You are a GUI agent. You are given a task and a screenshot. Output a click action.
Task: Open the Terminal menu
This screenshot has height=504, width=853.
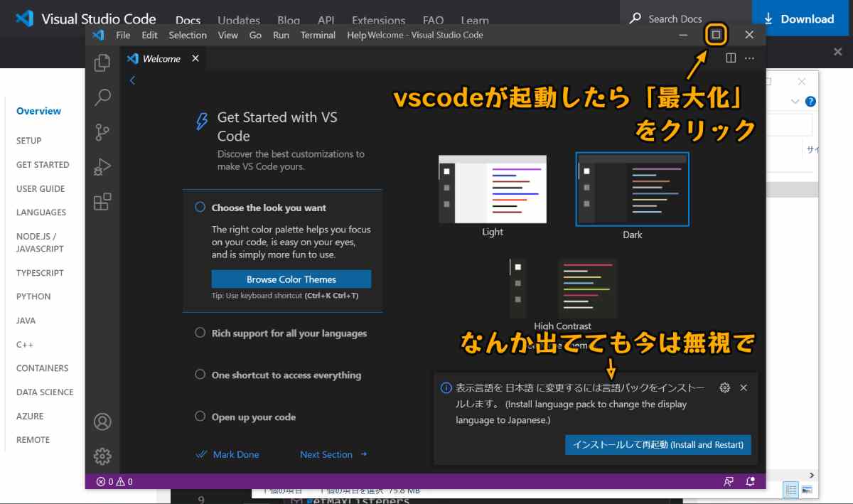(318, 35)
